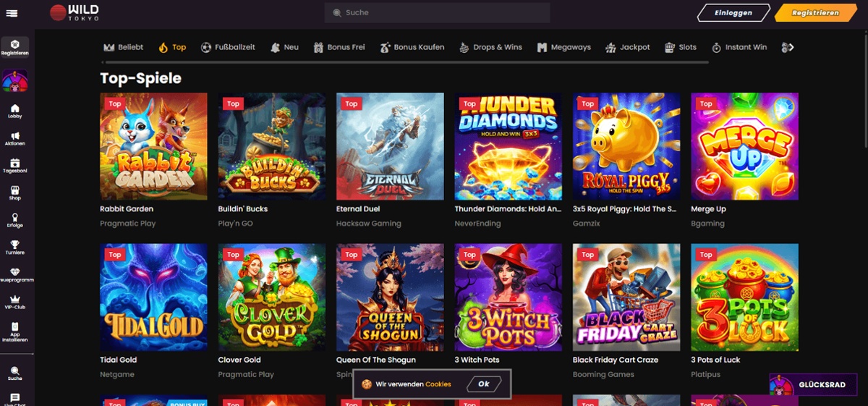Open Black Friday Cart Craze thumbnail

626,297
